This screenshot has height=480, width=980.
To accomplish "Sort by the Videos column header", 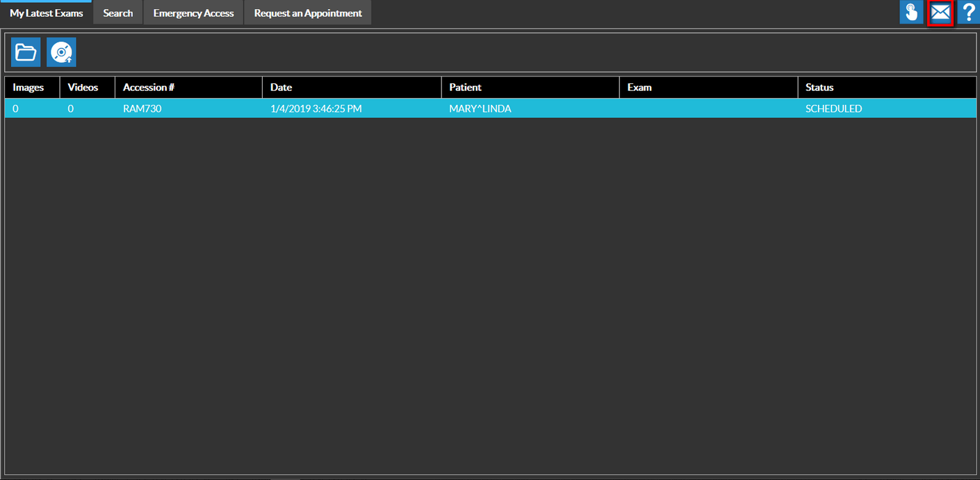I will [83, 88].
